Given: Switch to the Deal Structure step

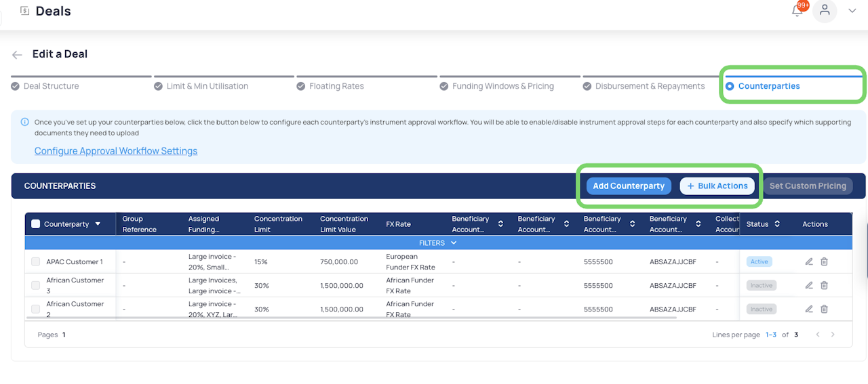Looking at the screenshot, I should [x=51, y=86].
